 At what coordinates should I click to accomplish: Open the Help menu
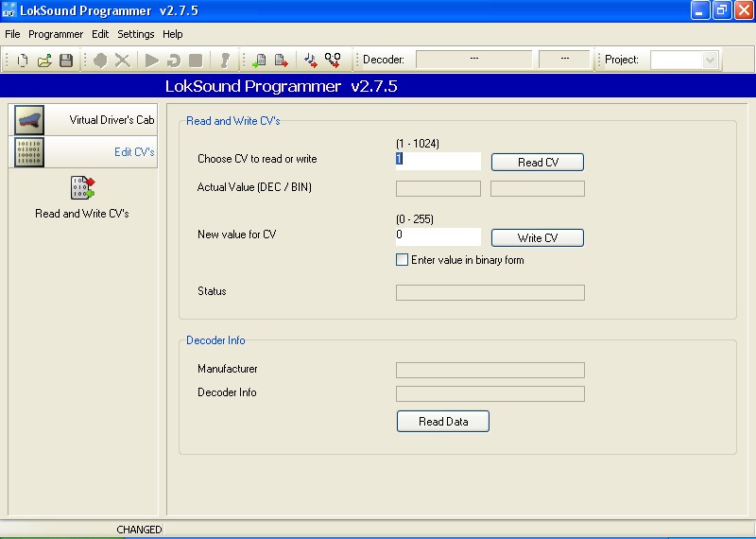173,34
